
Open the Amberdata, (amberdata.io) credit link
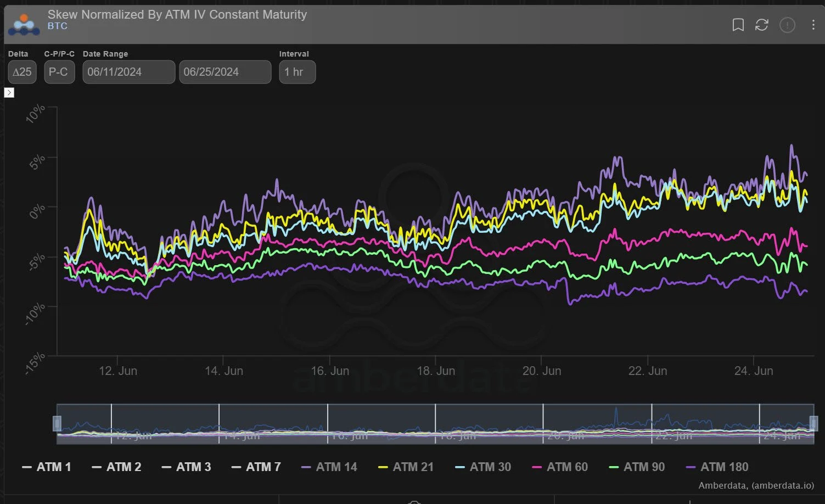(756, 485)
